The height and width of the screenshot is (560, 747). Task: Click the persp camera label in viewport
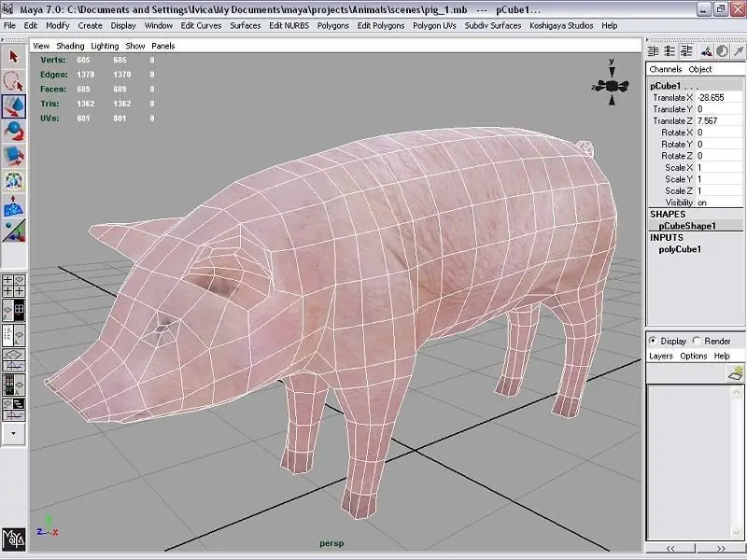click(x=331, y=543)
